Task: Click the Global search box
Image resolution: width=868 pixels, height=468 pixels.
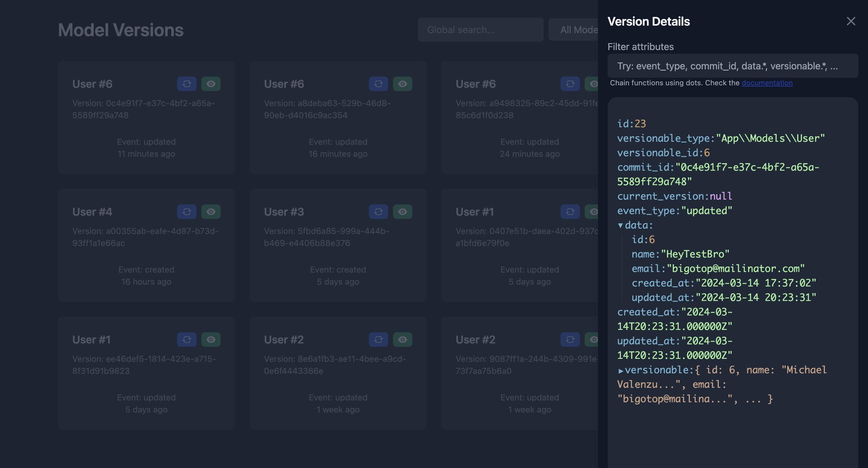Action: (480, 30)
